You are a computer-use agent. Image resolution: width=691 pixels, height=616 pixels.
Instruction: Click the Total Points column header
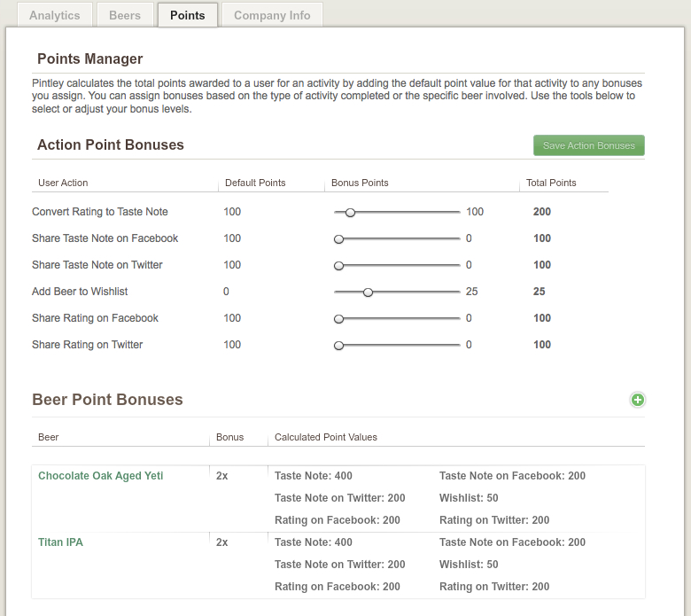pos(551,183)
